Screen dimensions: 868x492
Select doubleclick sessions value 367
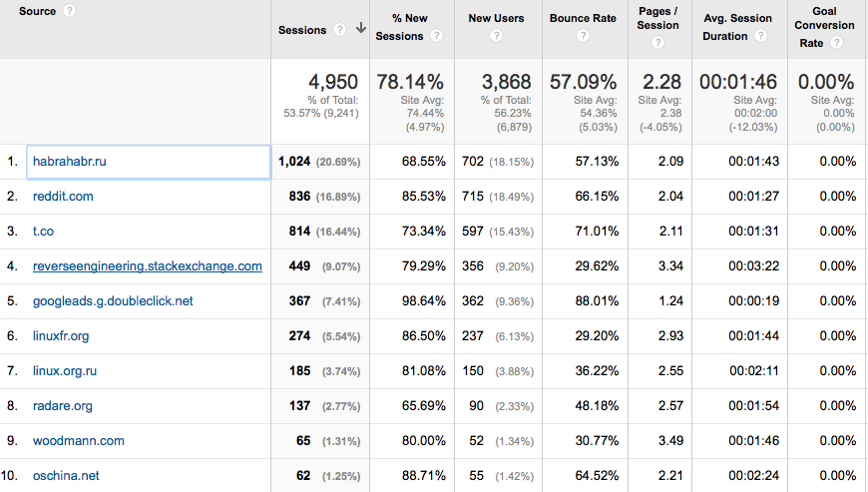pyautogui.click(x=299, y=300)
